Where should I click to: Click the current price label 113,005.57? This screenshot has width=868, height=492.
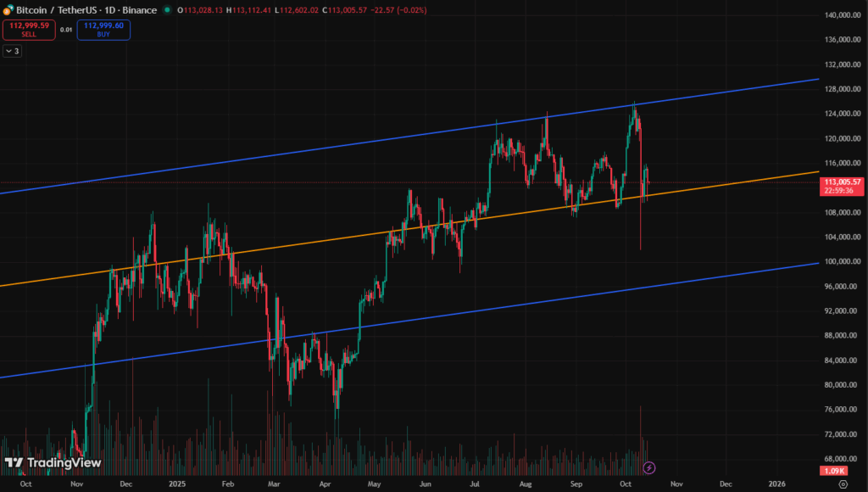841,182
